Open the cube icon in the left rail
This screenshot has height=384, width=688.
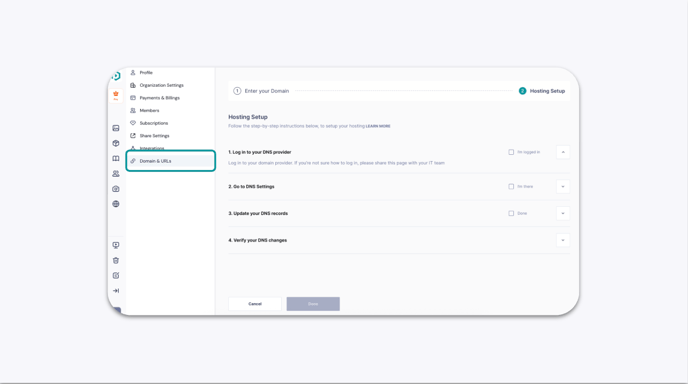tap(116, 143)
